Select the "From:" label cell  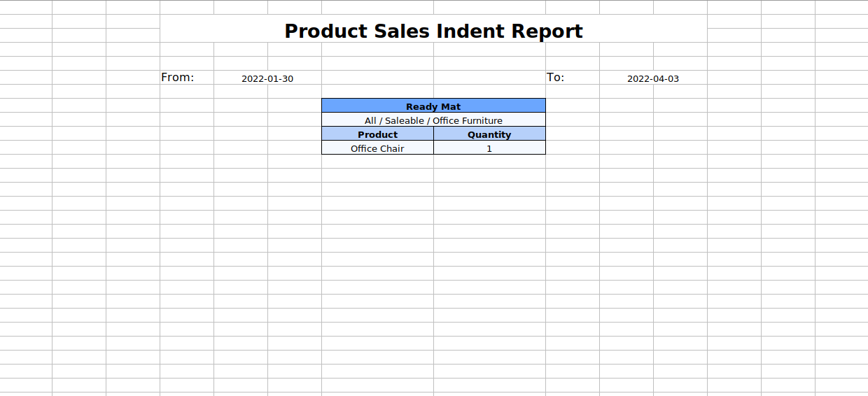pos(186,77)
